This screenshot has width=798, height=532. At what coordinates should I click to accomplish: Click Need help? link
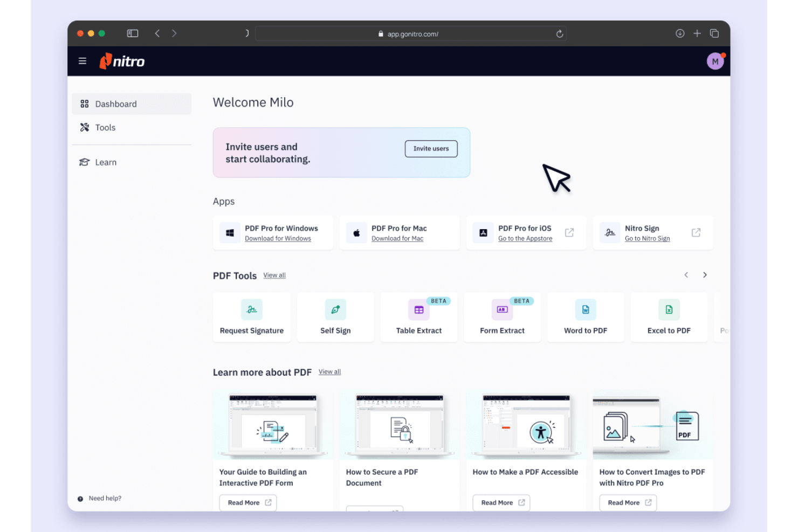(x=105, y=499)
